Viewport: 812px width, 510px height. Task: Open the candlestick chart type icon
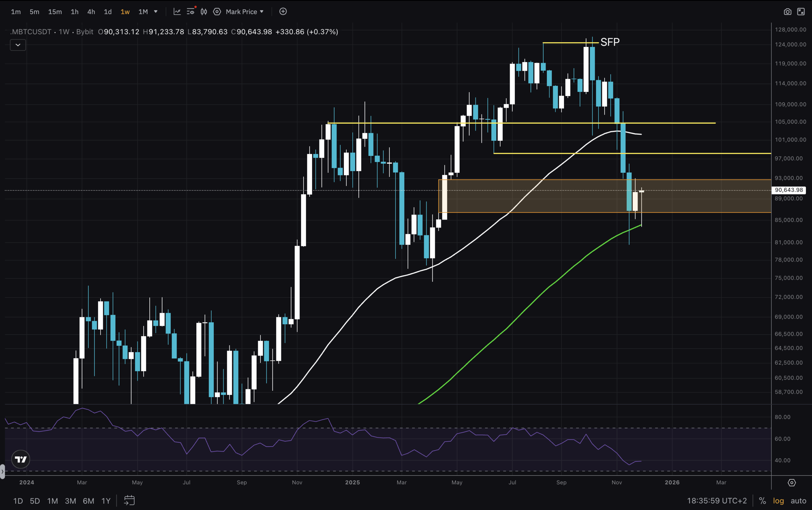pos(204,11)
